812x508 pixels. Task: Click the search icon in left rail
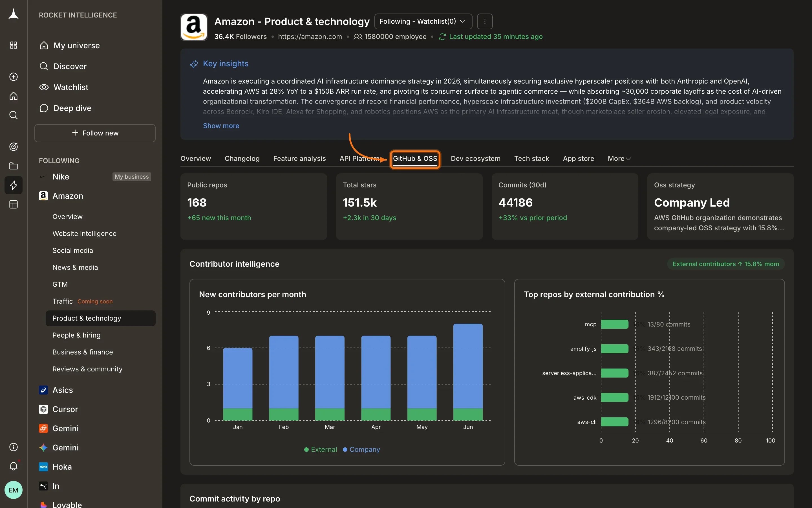click(14, 115)
